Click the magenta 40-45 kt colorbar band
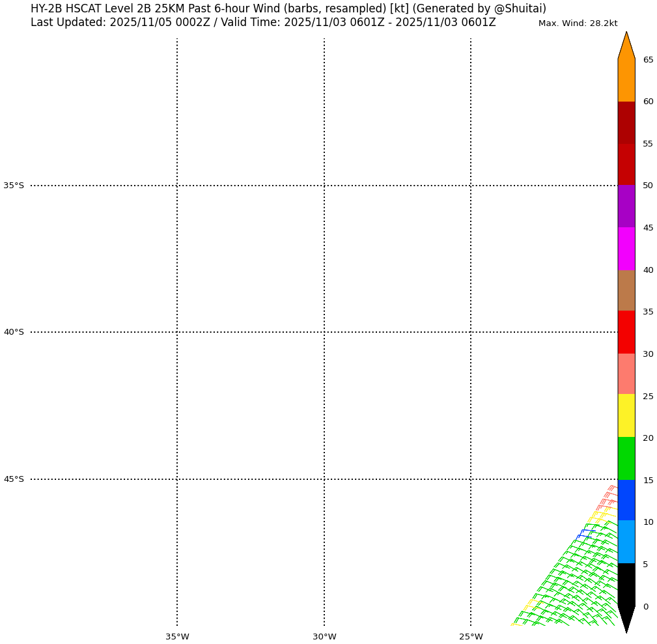This screenshot has width=657, height=644. 626,249
